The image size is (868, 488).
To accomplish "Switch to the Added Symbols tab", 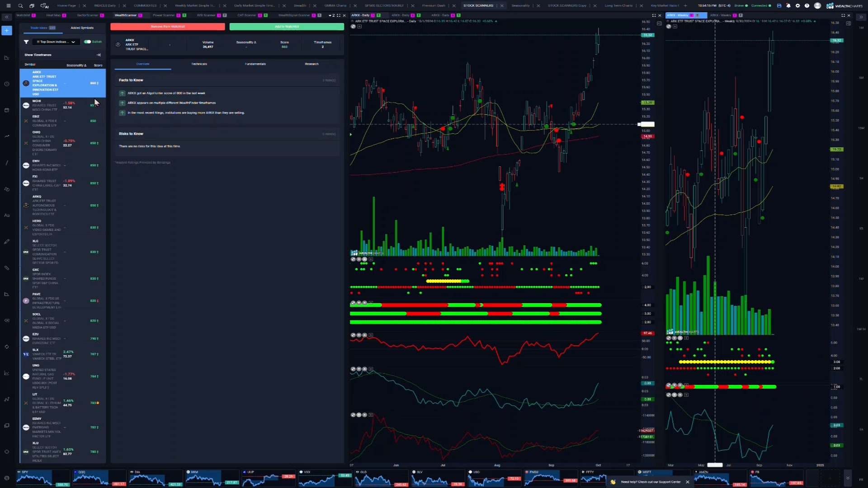I will pos(82,28).
